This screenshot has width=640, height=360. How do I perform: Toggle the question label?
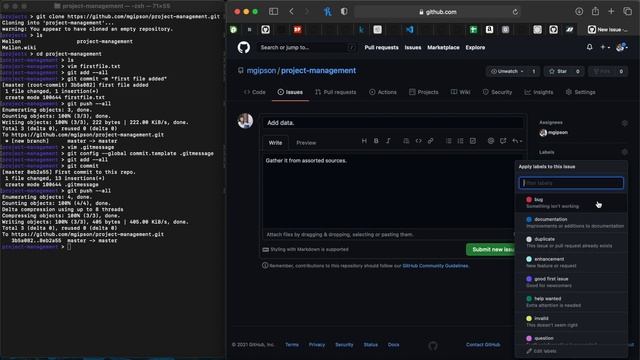pos(571,339)
